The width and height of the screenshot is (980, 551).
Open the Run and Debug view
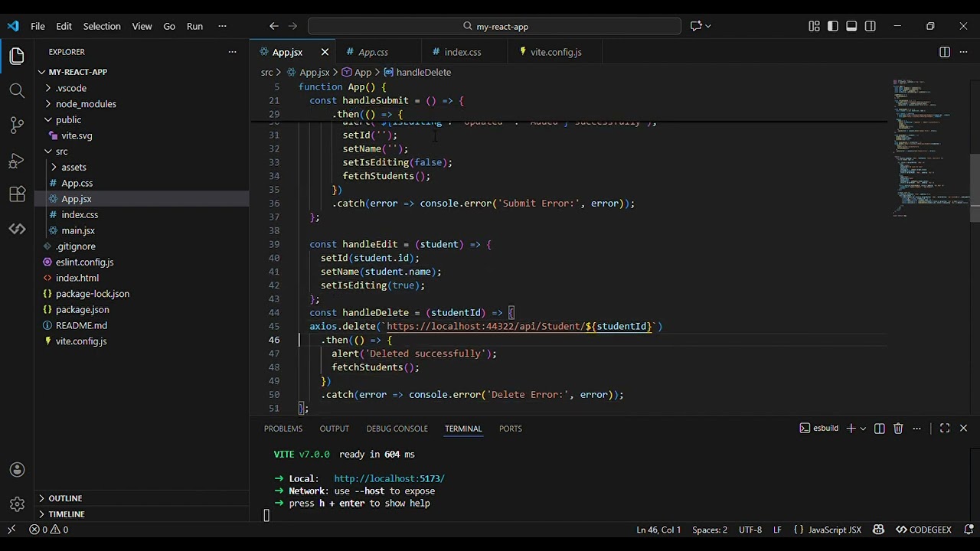point(17,161)
